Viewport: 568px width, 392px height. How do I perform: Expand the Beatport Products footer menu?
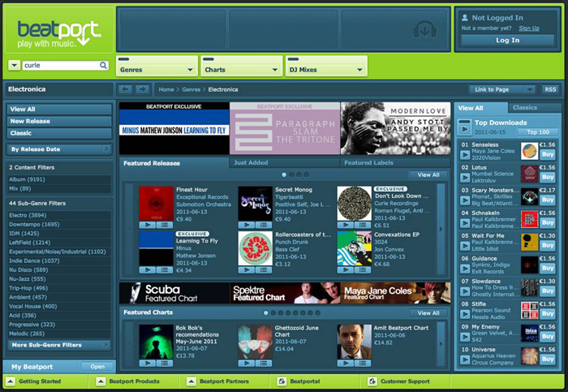click(101, 381)
